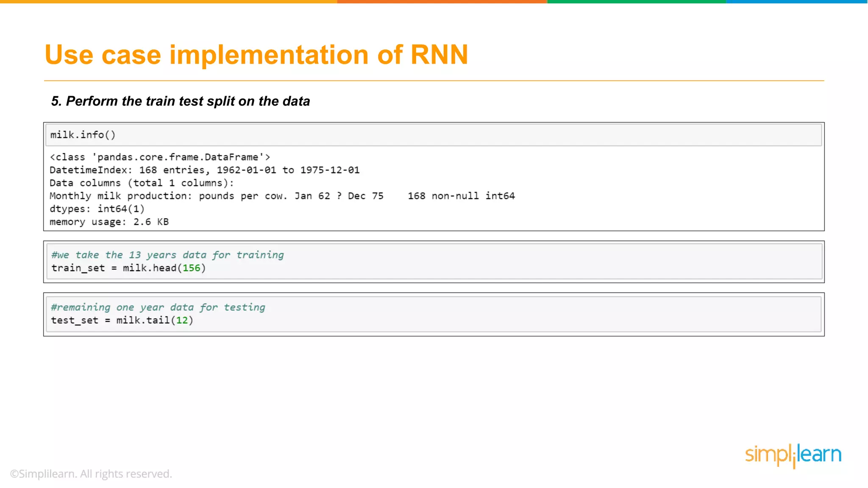Click 'Data columns (total 1 columns):' line

point(142,183)
